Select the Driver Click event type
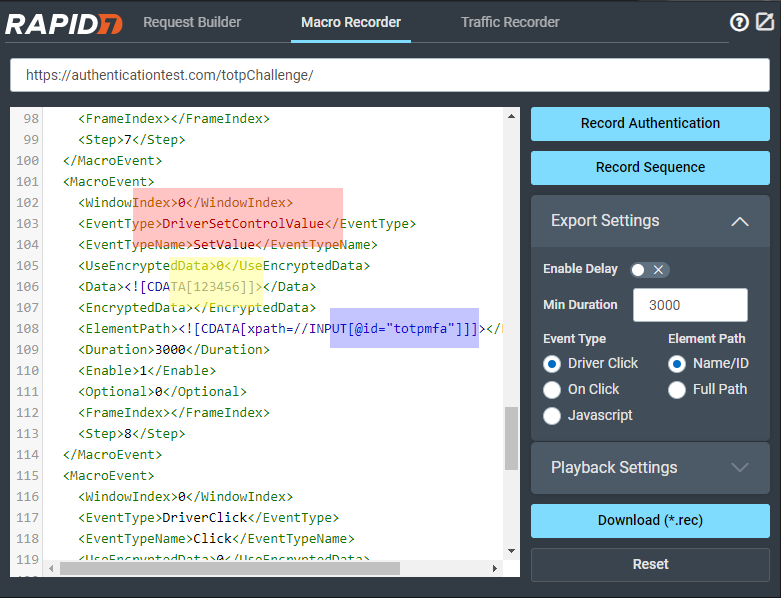The width and height of the screenshot is (781, 598). (x=552, y=364)
